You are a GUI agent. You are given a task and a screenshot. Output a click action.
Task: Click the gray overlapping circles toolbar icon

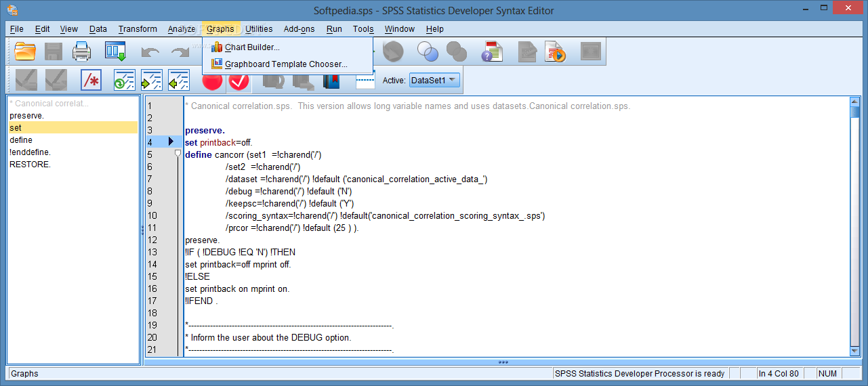tap(457, 51)
